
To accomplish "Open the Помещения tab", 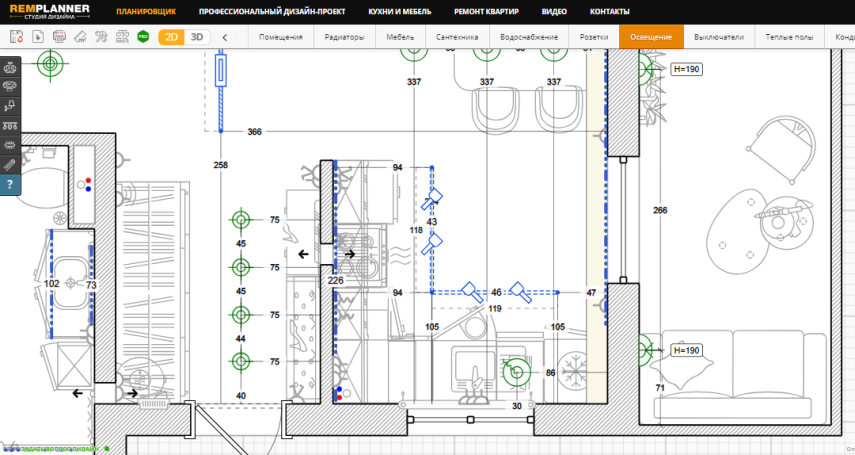I will 280,37.
